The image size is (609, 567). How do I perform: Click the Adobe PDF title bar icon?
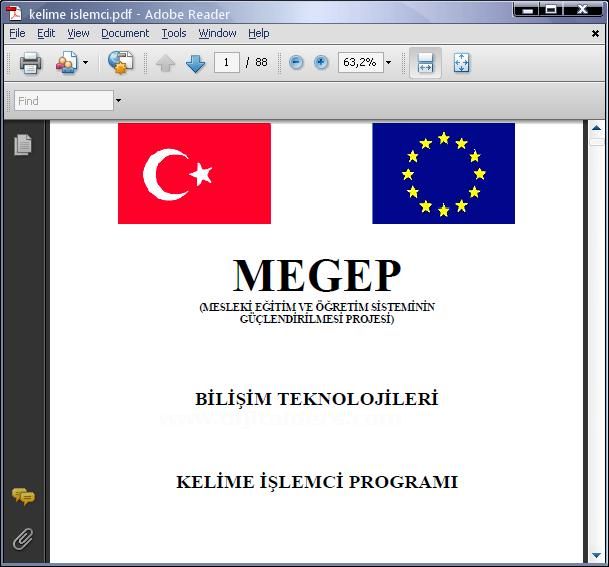click(14, 13)
